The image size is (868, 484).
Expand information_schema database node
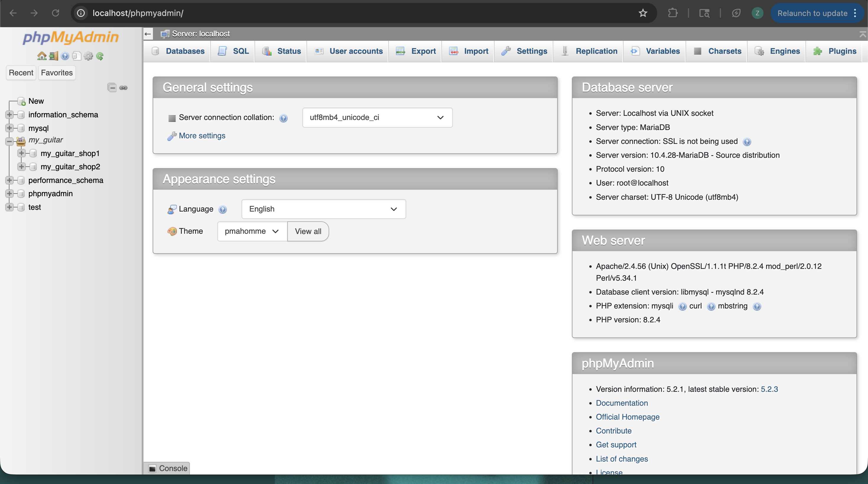point(9,115)
